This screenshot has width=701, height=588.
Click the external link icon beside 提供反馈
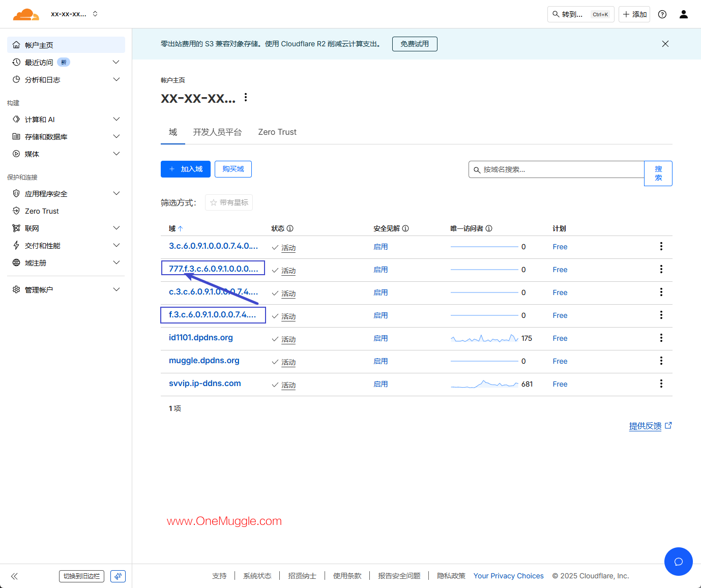(x=668, y=426)
